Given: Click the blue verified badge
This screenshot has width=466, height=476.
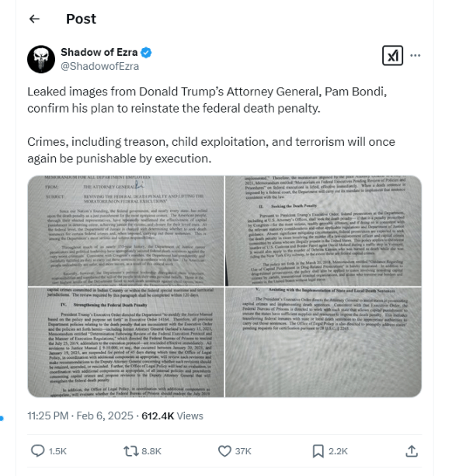Looking at the screenshot, I should point(146,53).
